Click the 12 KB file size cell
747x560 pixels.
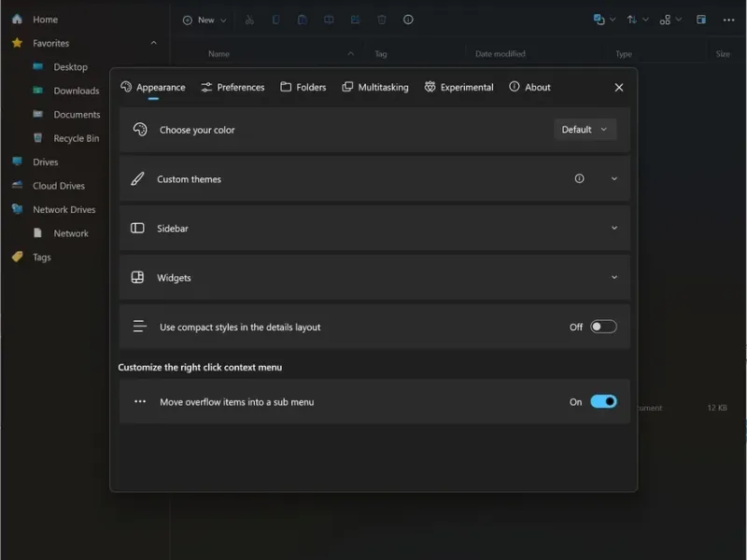click(x=717, y=408)
